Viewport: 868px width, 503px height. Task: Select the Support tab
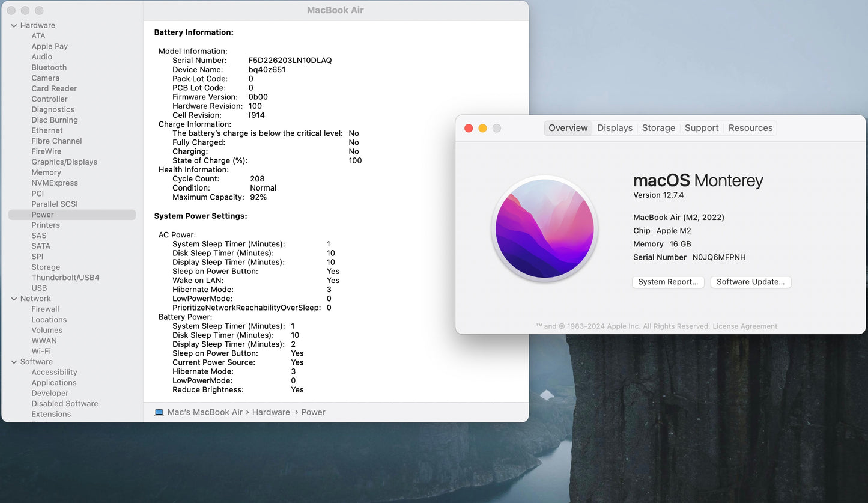pos(702,128)
